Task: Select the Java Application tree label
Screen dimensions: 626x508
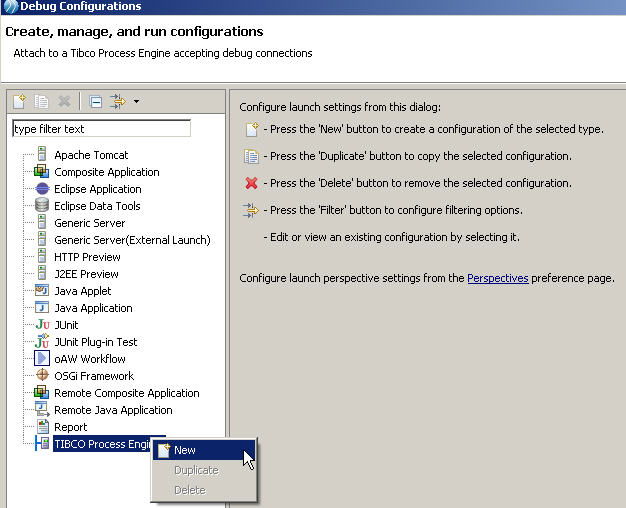Action: pos(93,308)
